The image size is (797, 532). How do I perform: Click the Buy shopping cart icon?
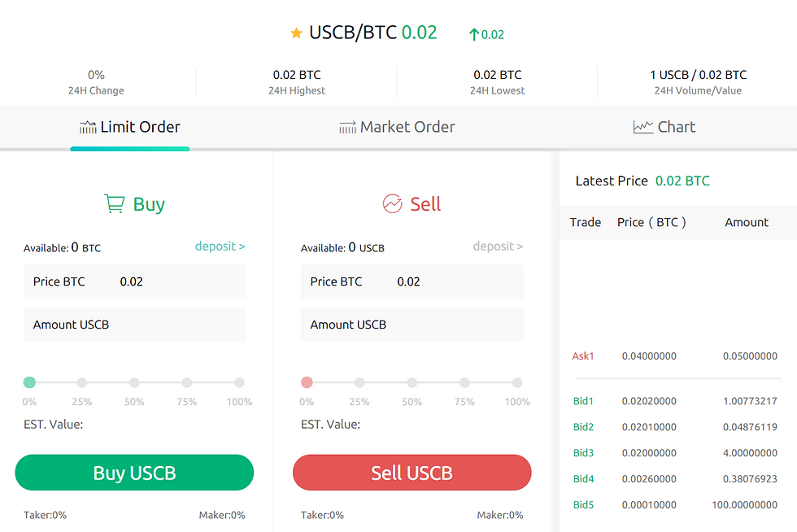114,204
